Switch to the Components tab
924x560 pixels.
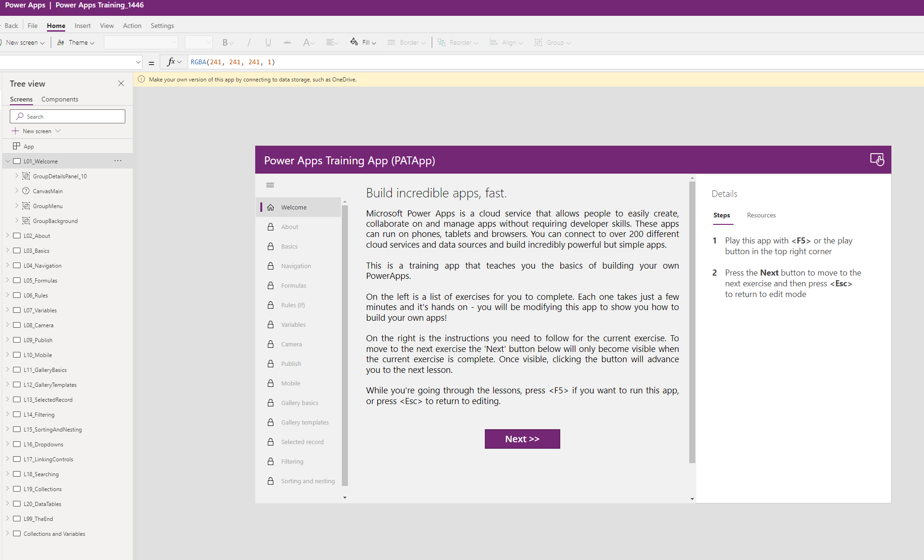60,99
